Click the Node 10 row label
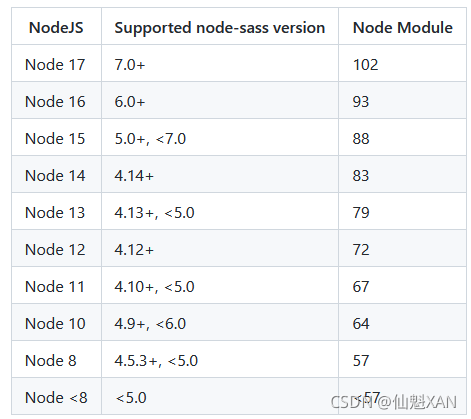 (x=55, y=323)
